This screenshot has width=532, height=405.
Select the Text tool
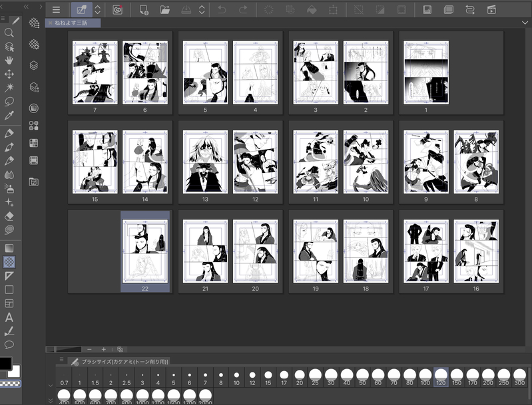pyautogui.click(x=9, y=317)
